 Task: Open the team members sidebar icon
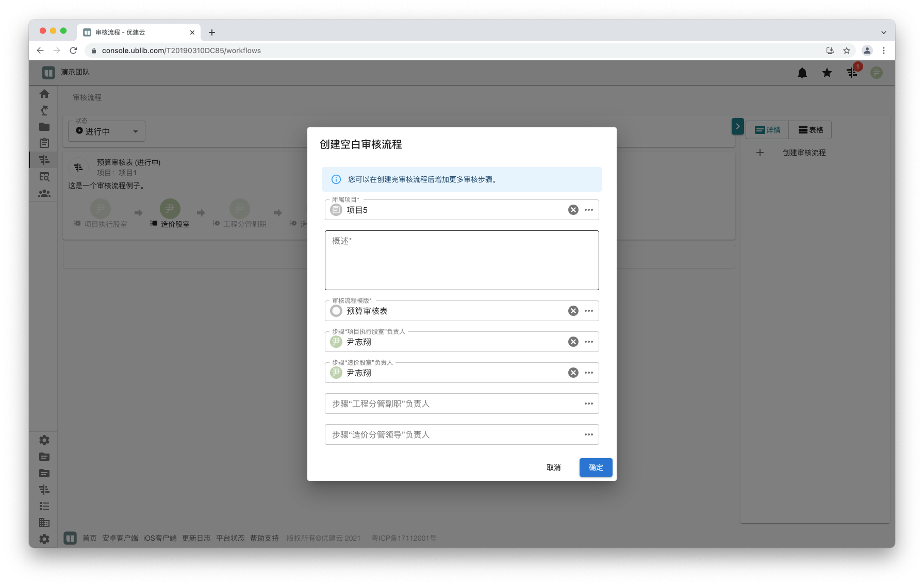(44, 193)
